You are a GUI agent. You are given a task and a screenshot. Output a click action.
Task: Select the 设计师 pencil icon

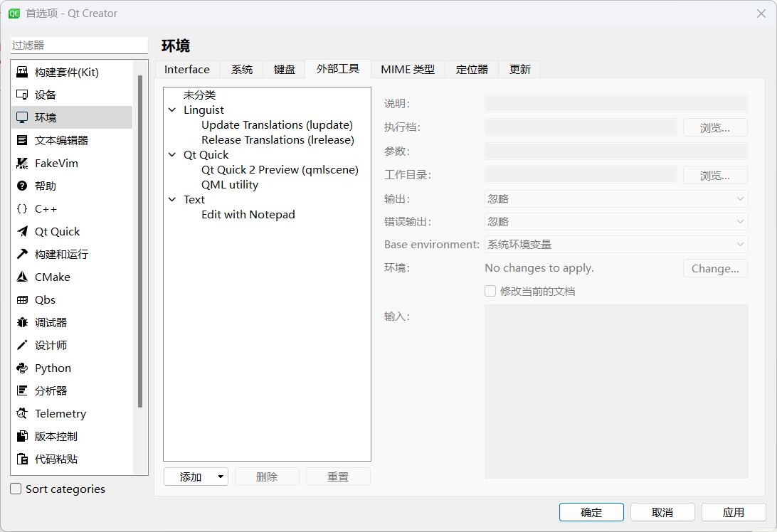(x=22, y=345)
